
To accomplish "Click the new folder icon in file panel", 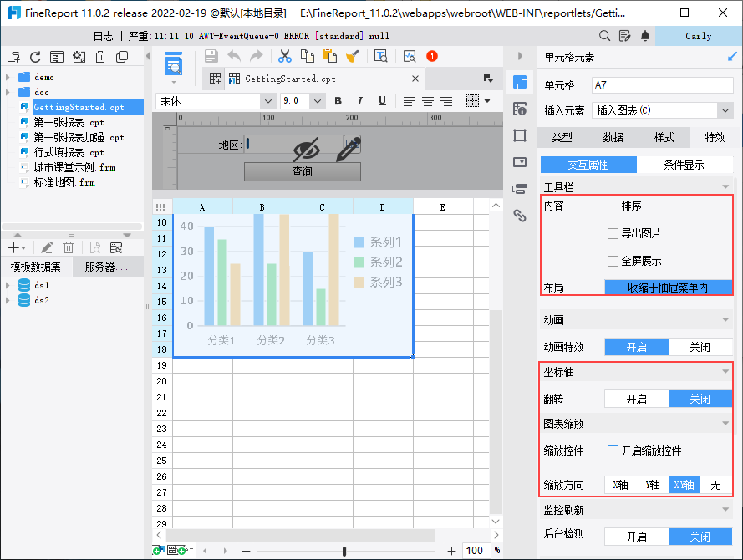I will (x=13, y=58).
